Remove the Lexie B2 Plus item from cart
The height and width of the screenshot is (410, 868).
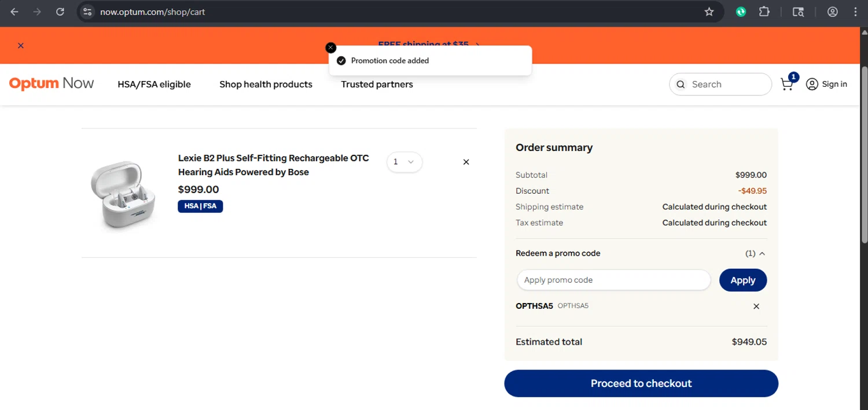466,162
